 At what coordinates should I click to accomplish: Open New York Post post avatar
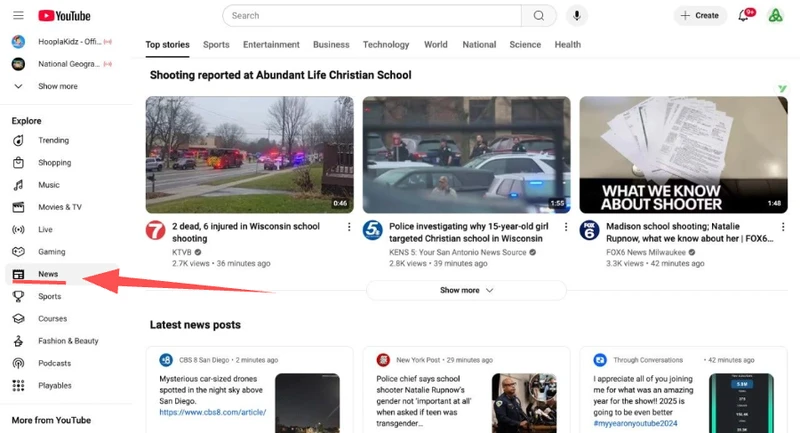[x=383, y=360]
